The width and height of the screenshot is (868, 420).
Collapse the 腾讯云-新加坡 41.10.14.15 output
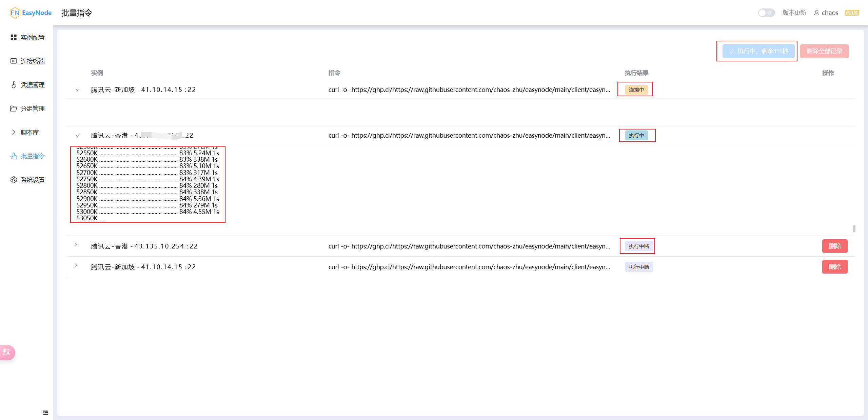coord(78,89)
